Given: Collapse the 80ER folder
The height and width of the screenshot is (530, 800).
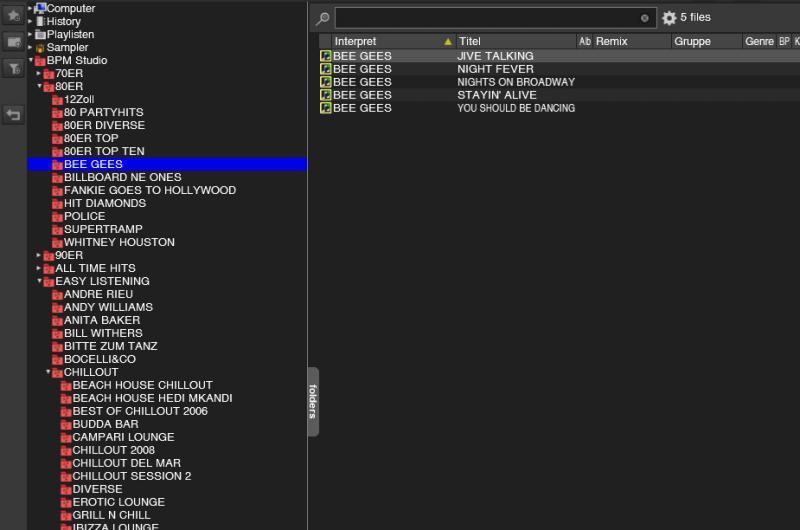Looking at the screenshot, I should point(39,86).
